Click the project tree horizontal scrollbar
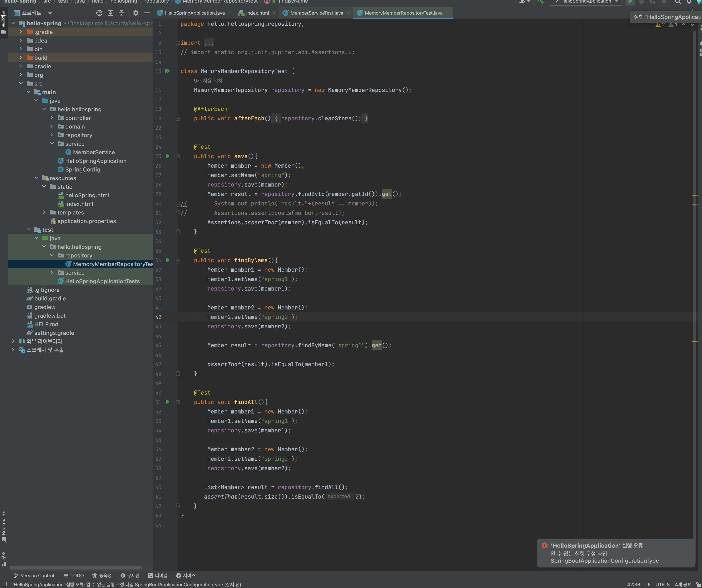The image size is (702, 588). pyautogui.click(x=75, y=568)
